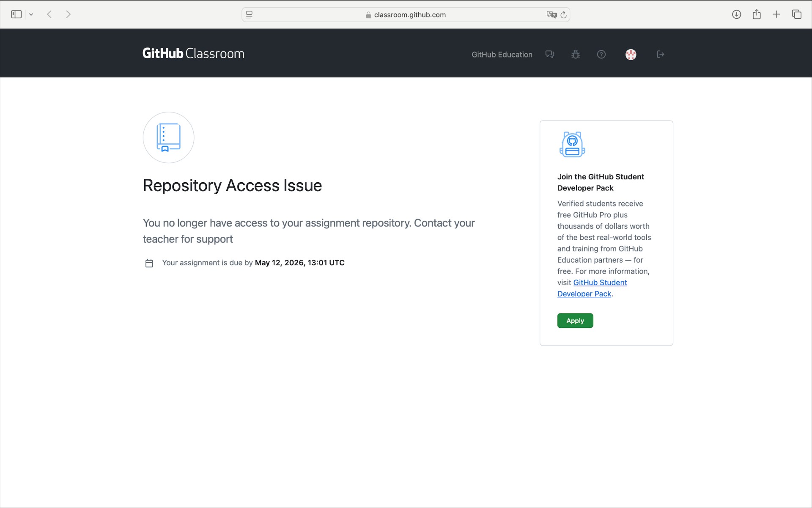Click the GitHub Classroom logo
Image resolution: width=812 pixels, height=508 pixels.
click(x=193, y=54)
